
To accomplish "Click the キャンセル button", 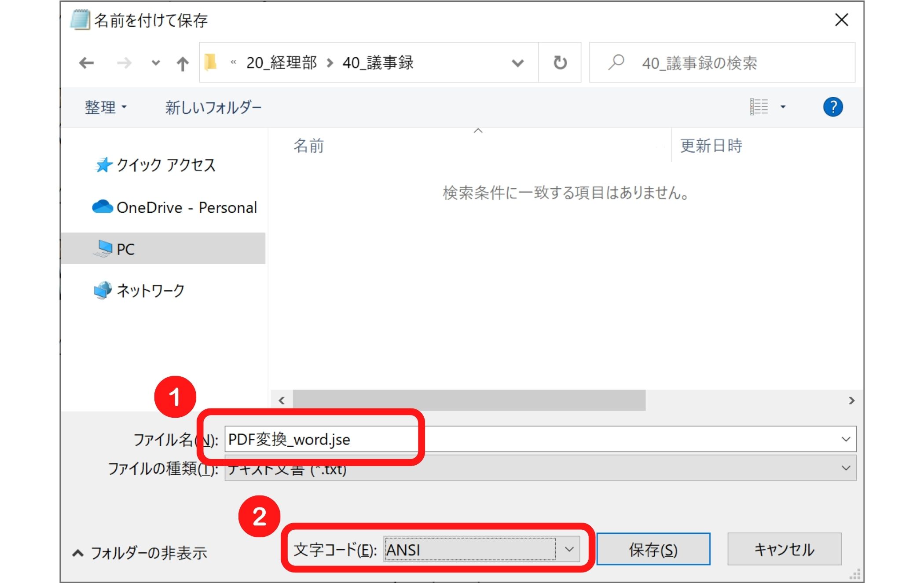I will point(784,549).
